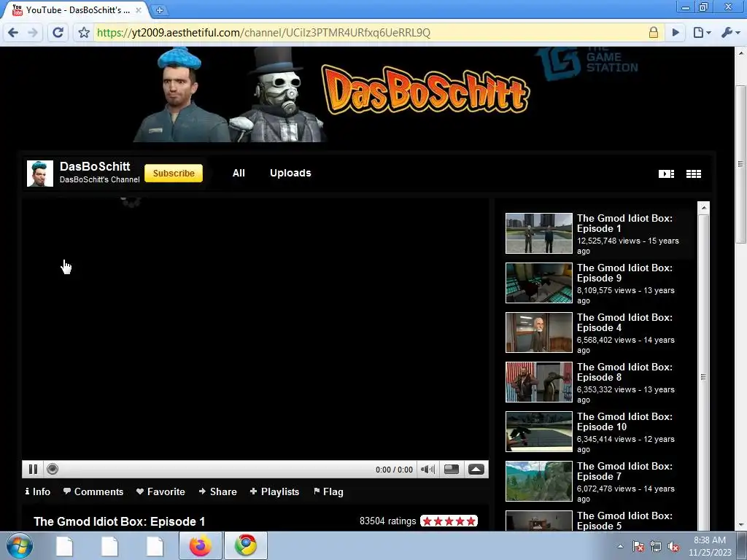Click the DasBoSchitt banner logo
Image resolution: width=747 pixels, height=560 pixels.
click(x=425, y=90)
